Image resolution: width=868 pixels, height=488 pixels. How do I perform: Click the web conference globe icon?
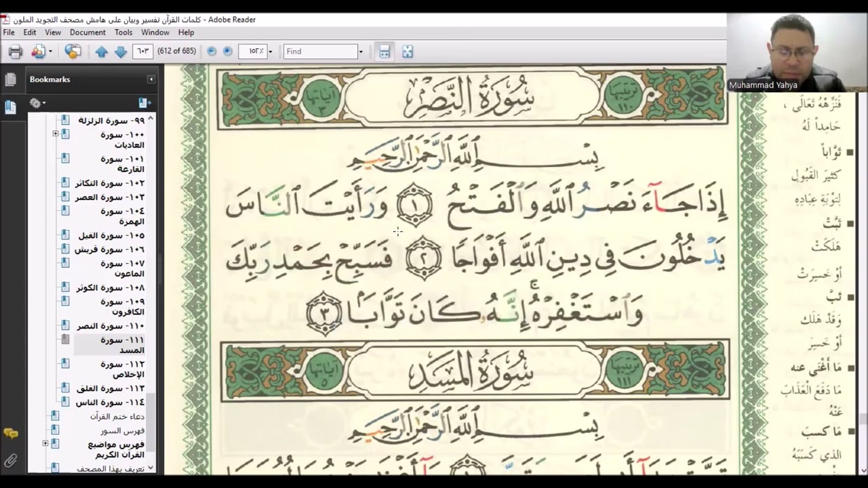point(73,52)
